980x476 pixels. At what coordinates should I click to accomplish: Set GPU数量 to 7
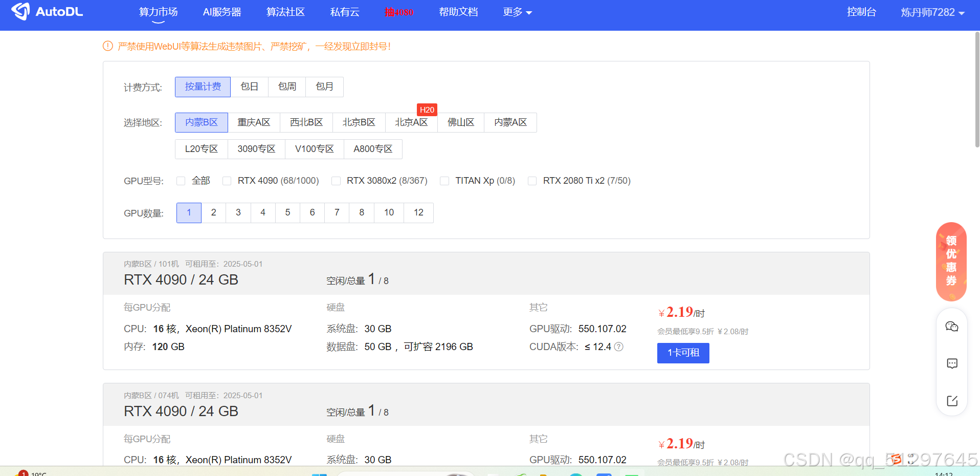pyautogui.click(x=337, y=213)
